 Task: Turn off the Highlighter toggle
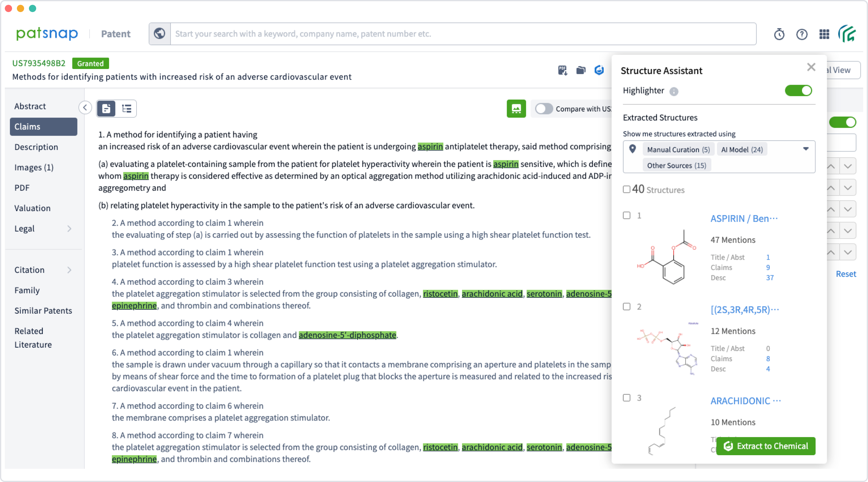pyautogui.click(x=798, y=91)
